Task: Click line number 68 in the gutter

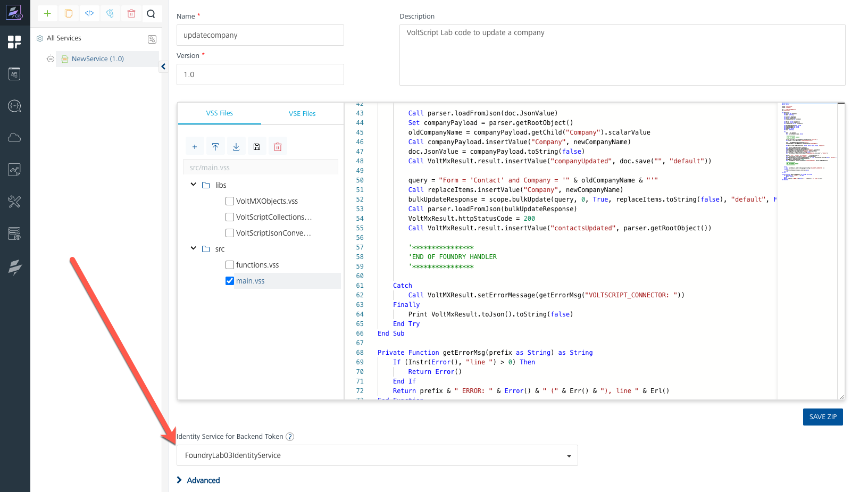Action: click(360, 353)
